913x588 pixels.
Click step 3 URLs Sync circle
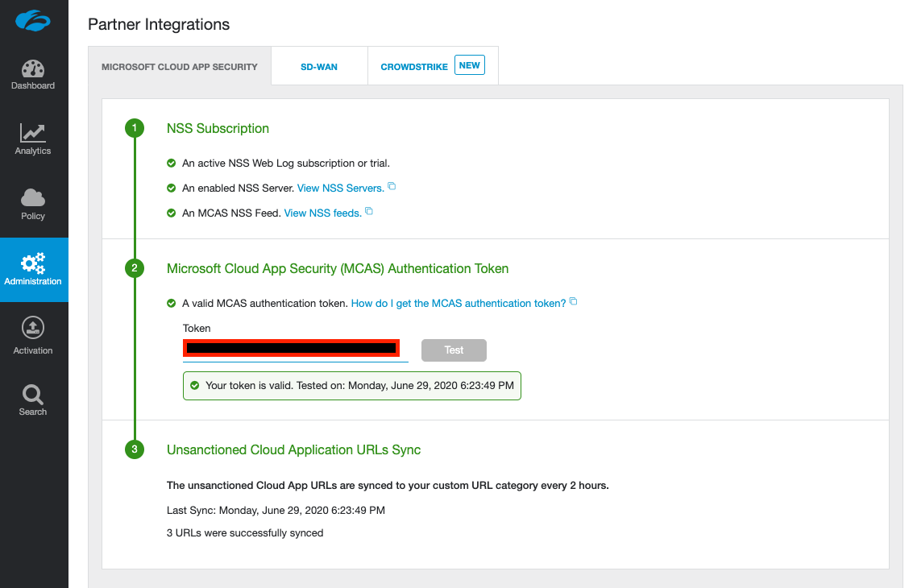point(135,449)
